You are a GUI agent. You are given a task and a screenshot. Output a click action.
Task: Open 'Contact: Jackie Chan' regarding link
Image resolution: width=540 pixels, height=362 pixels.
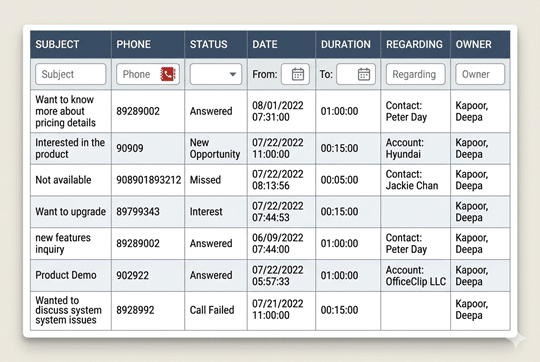point(412,180)
